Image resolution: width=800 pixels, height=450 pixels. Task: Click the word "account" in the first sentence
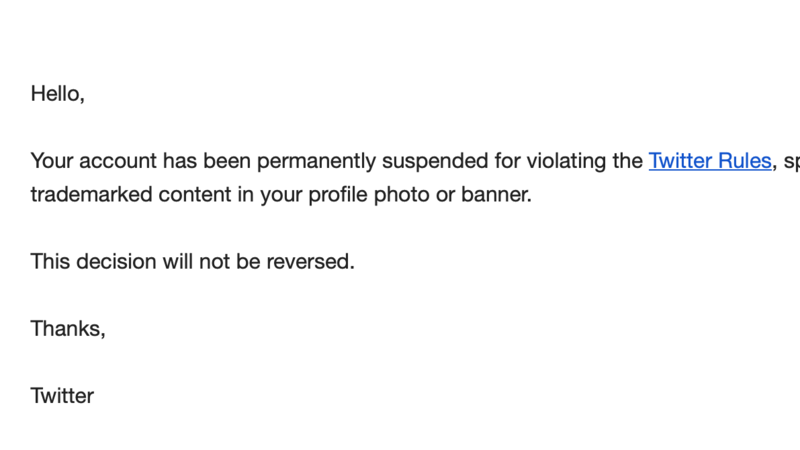click(x=118, y=161)
